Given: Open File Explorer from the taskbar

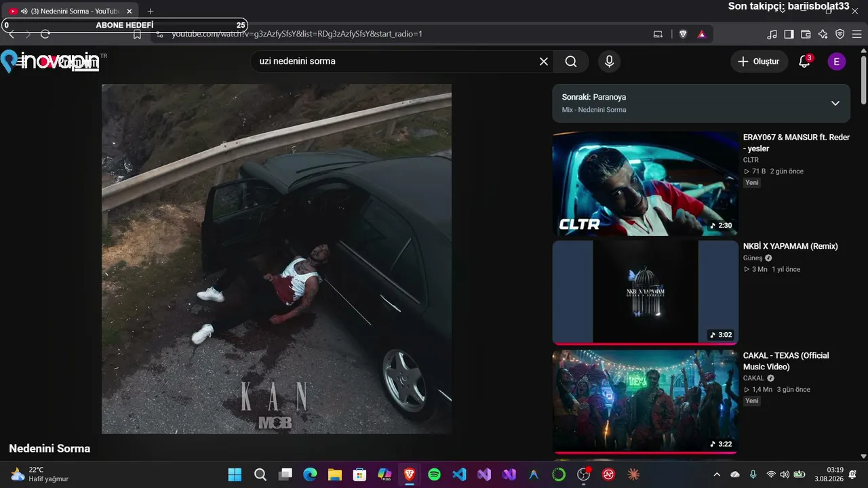Looking at the screenshot, I should [x=334, y=474].
